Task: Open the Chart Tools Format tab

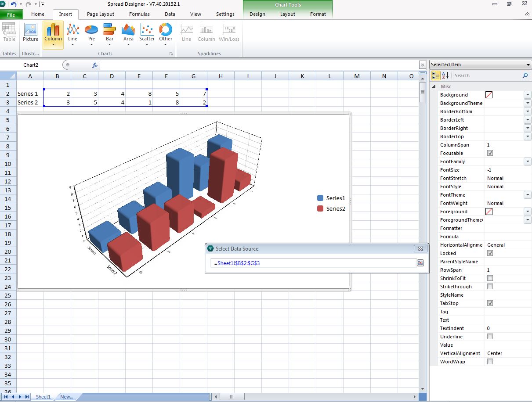Action: 318,14
